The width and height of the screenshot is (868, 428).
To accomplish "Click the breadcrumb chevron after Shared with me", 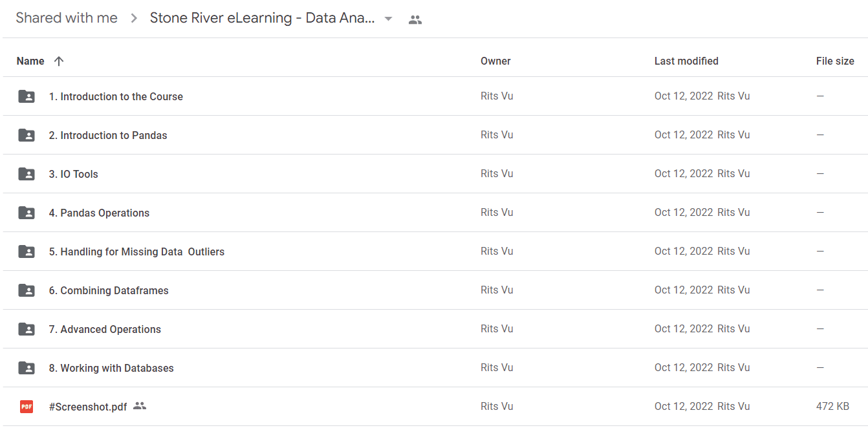I will (134, 18).
